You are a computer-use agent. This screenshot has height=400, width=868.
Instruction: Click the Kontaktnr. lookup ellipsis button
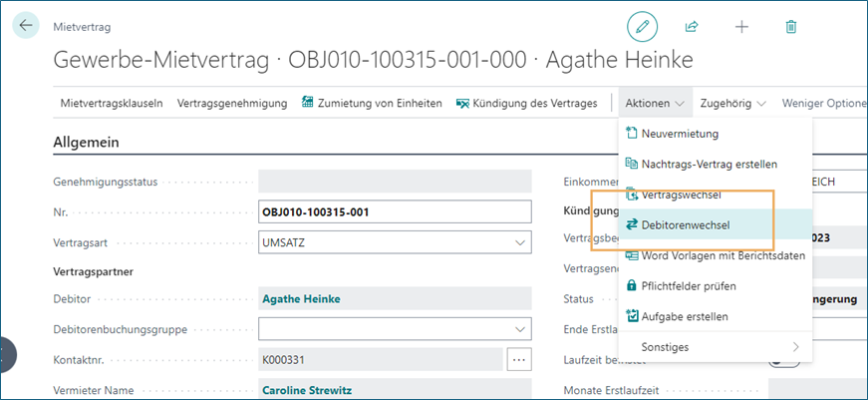(x=516, y=359)
